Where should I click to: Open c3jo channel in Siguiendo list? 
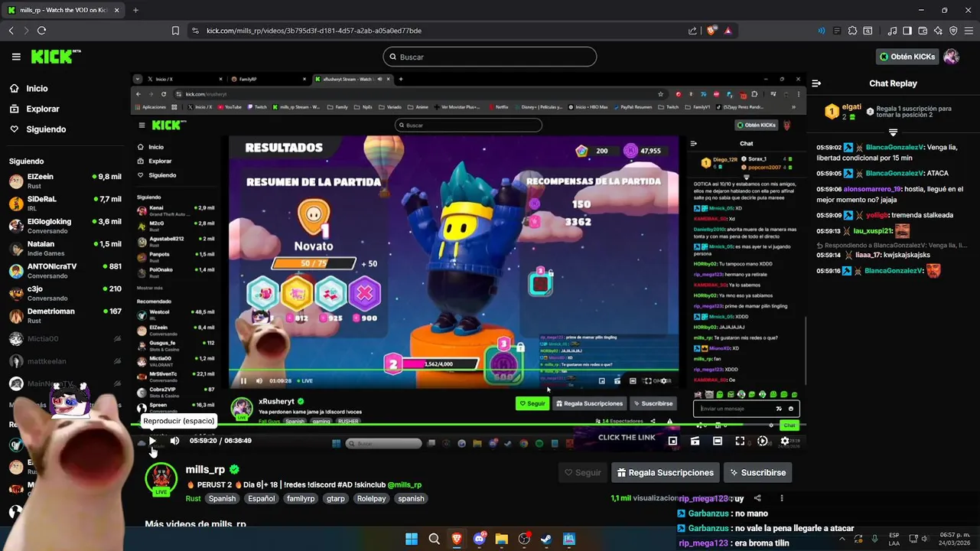pyautogui.click(x=65, y=293)
